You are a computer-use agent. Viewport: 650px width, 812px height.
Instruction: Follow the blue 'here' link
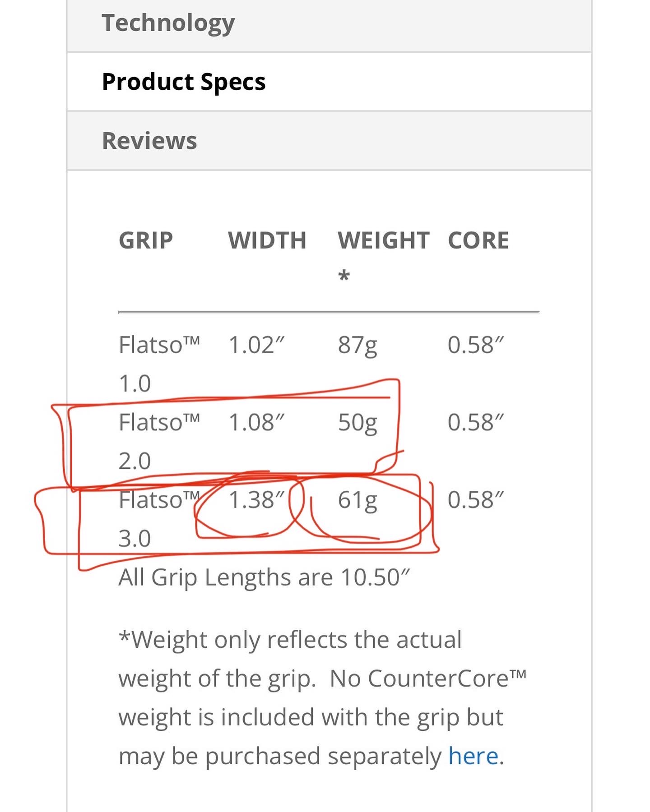pos(473,756)
